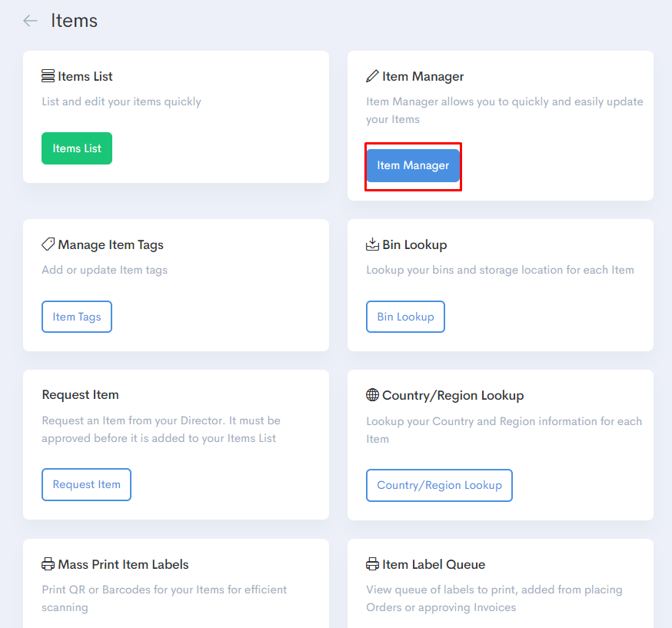
Task: Launch Bin Lookup for storage locations
Action: 405,316
